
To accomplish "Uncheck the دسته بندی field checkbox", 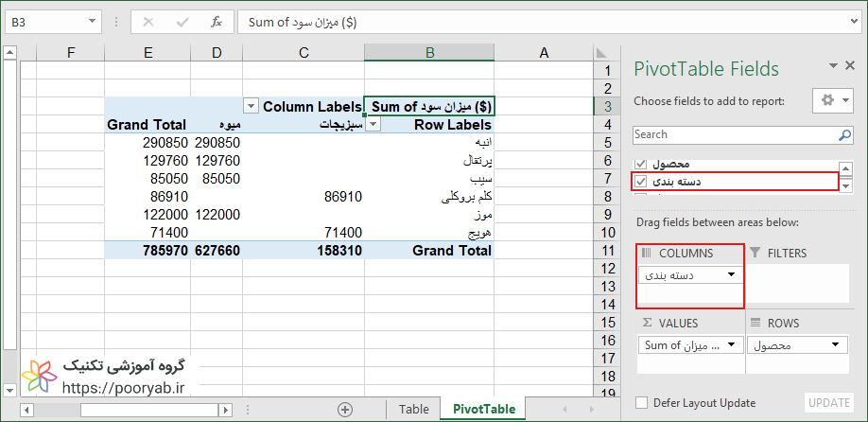I will pos(641,181).
